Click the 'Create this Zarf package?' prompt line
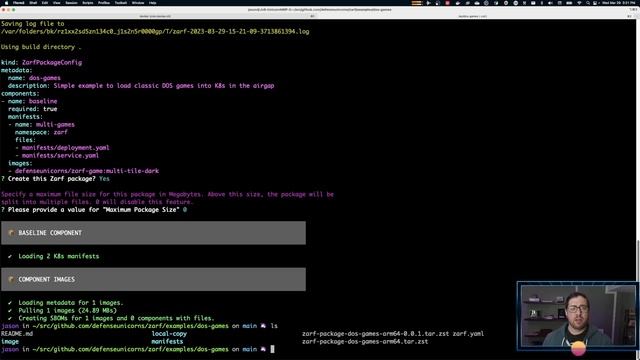Image resolution: width=640 pixels, height=360 pixels. point(56,179)
